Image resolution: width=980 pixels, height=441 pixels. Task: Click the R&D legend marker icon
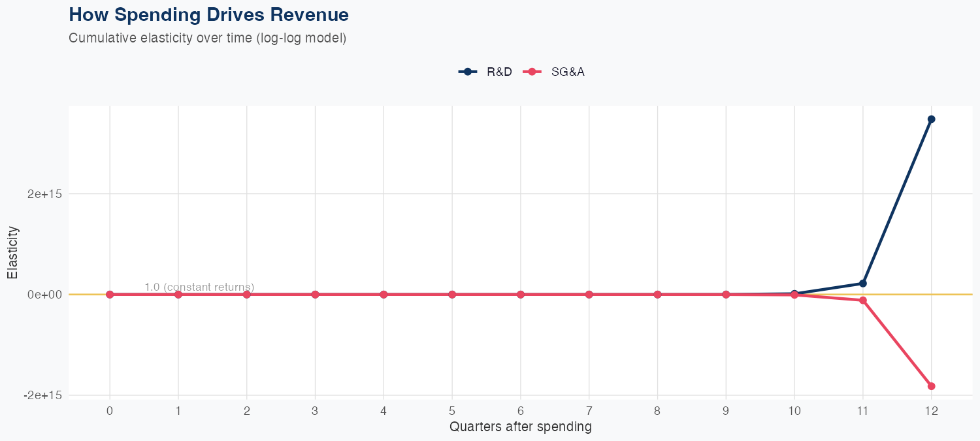(x=468, y=72)
